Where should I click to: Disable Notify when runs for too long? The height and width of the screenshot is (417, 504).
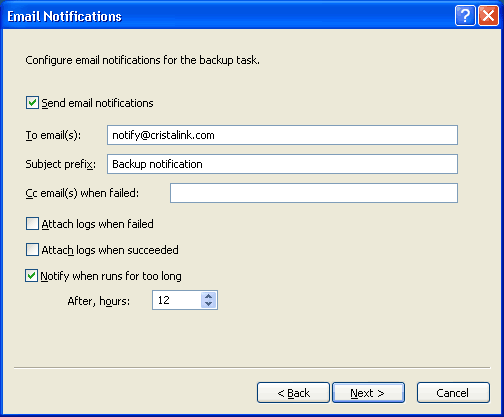pos(31,276)
